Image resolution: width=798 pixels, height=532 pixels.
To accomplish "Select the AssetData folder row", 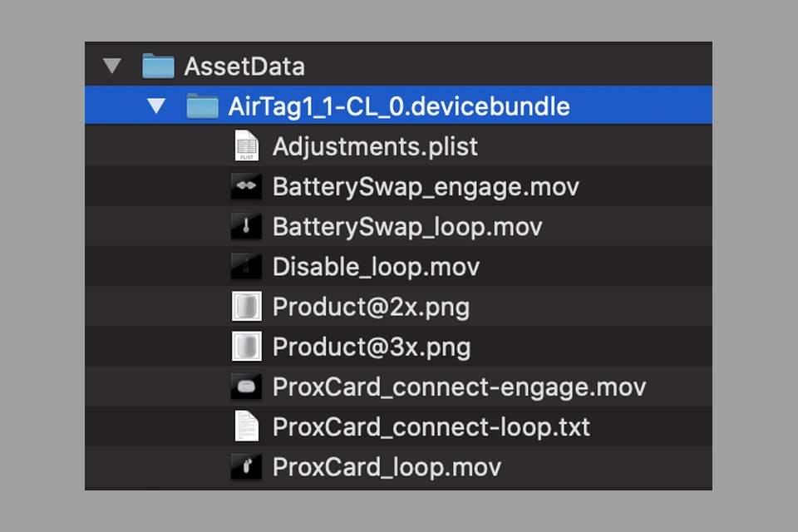I will [x=398, y=66].
